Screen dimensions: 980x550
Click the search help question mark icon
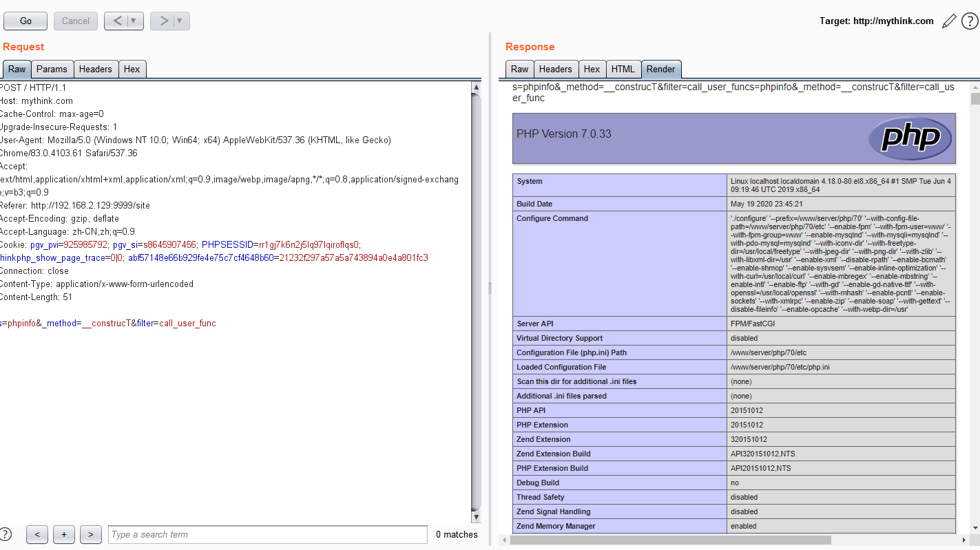[x=6, y=534]
